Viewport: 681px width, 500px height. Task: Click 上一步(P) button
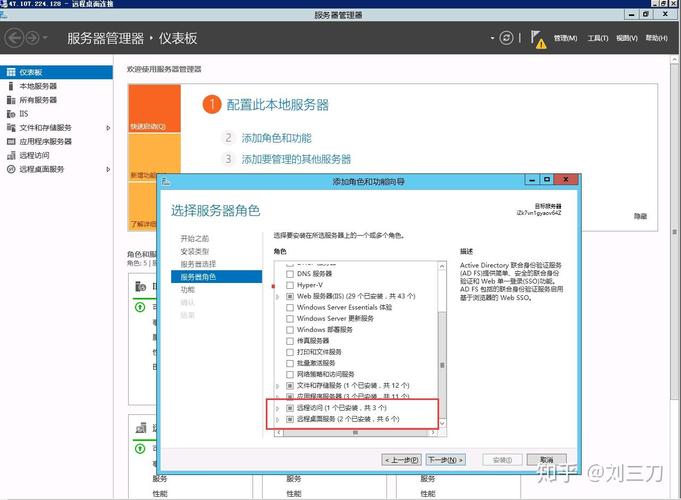tap(401, 460)
